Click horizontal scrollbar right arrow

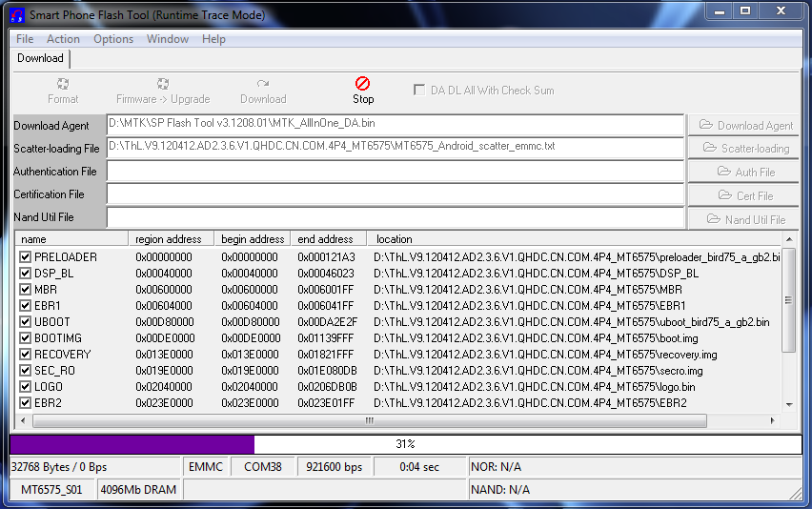pyautogui.click(x=773, y=420)
